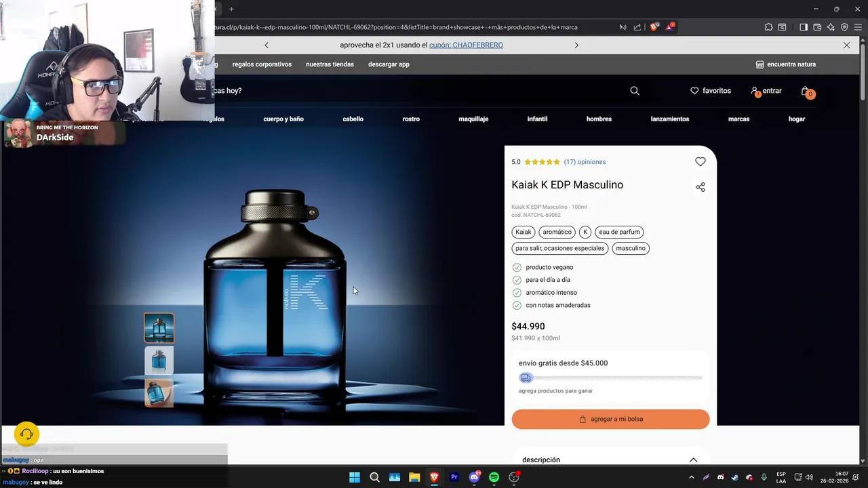
Task: Click the free shipping progress bar
Action: pos(610,378)
